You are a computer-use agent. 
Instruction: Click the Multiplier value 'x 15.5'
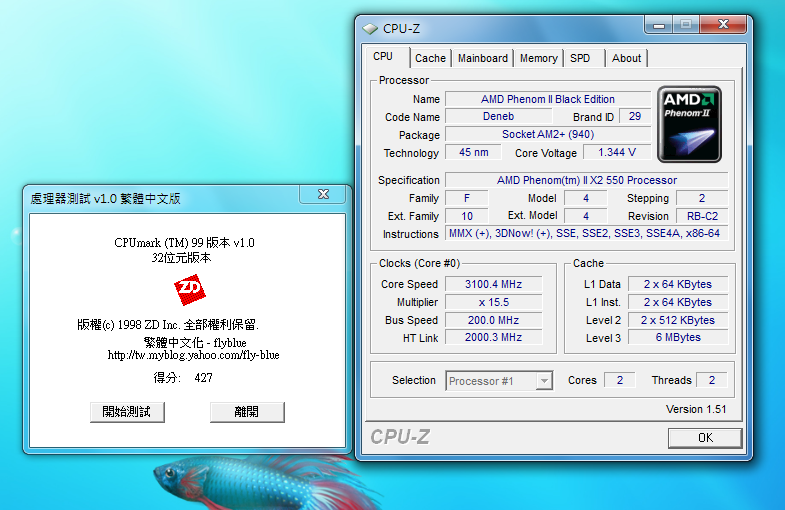494,302
